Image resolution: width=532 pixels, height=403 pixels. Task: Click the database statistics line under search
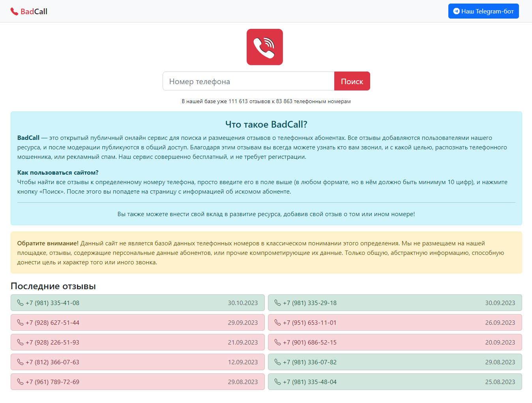[x=266, y=101]
